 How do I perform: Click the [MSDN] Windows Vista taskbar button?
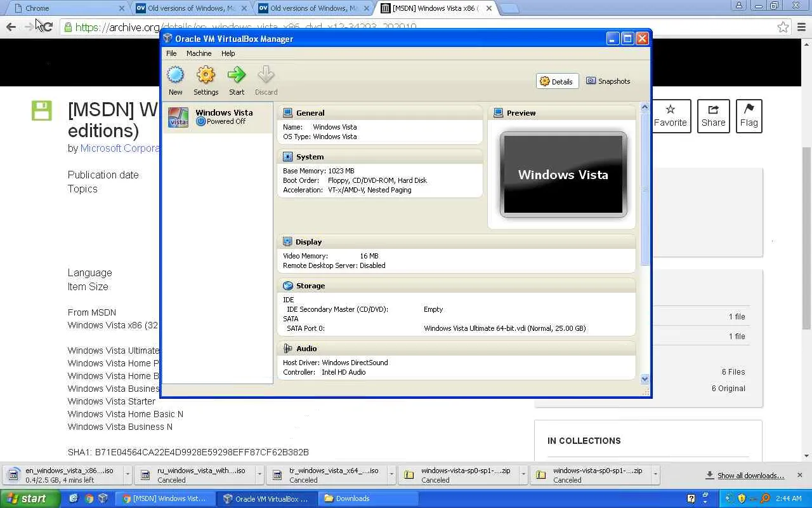pyautogui.click(x=164, y=498)
